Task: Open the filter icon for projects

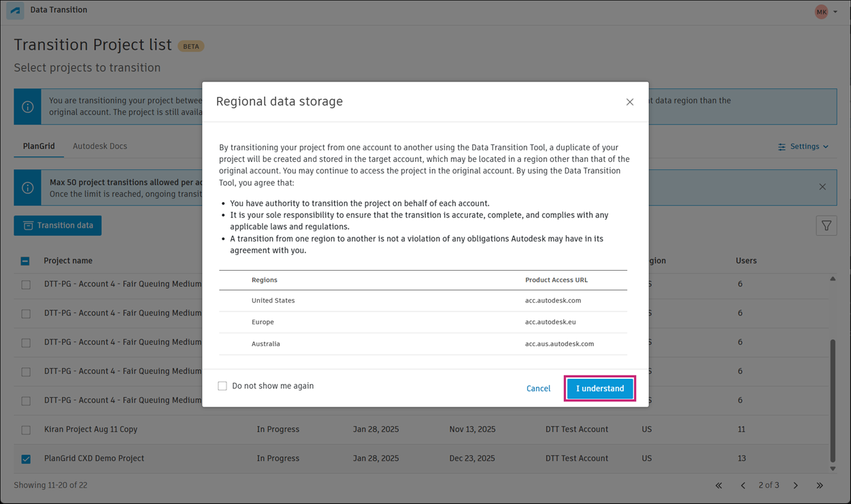Action: tap(826, 226)
